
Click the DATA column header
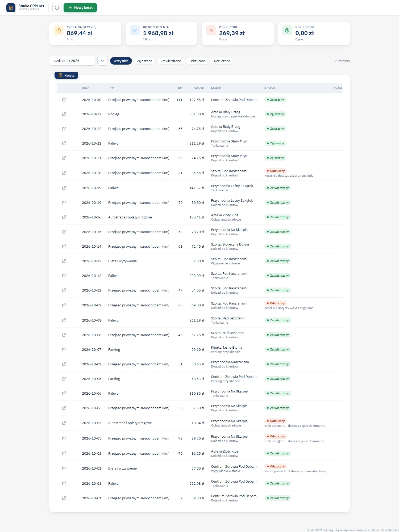pyautogui.click(x=86, y=88)
